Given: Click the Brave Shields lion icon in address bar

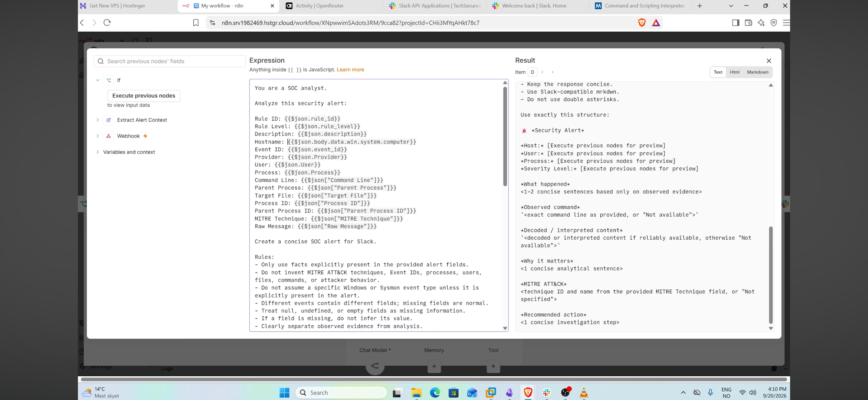Looking at the screenshot, I should click(x=642, y=23).
